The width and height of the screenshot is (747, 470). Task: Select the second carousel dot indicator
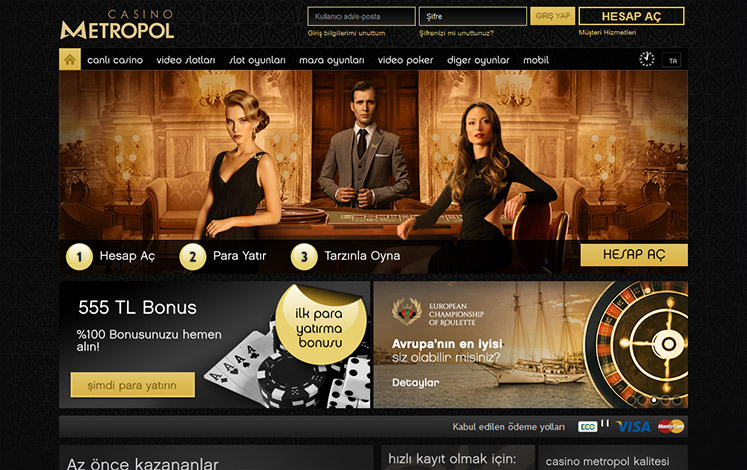pos(643,400)
